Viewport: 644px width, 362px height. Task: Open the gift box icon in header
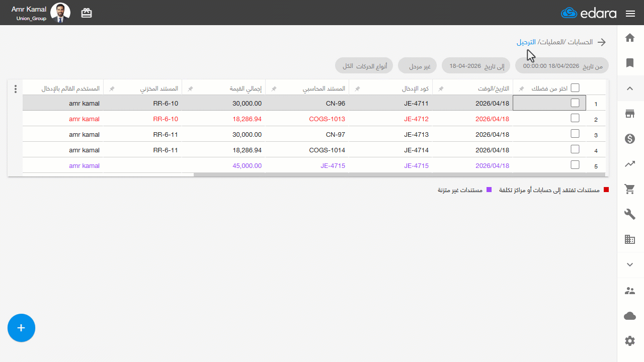87,13
